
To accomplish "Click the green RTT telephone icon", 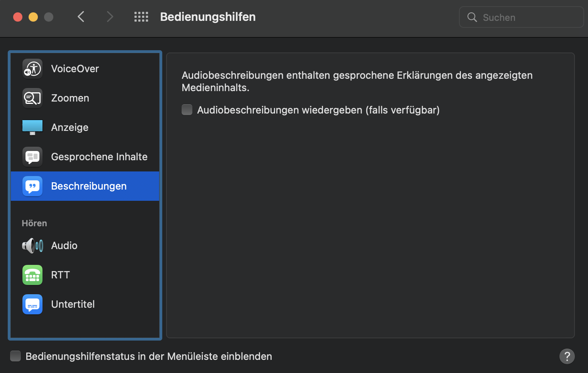I will (x=32, y=275).
